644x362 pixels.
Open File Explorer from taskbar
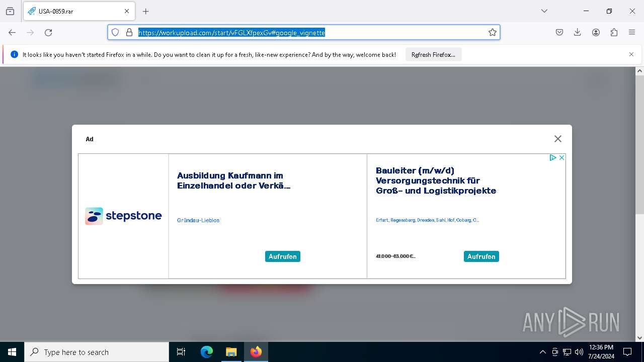coord(231,352)
